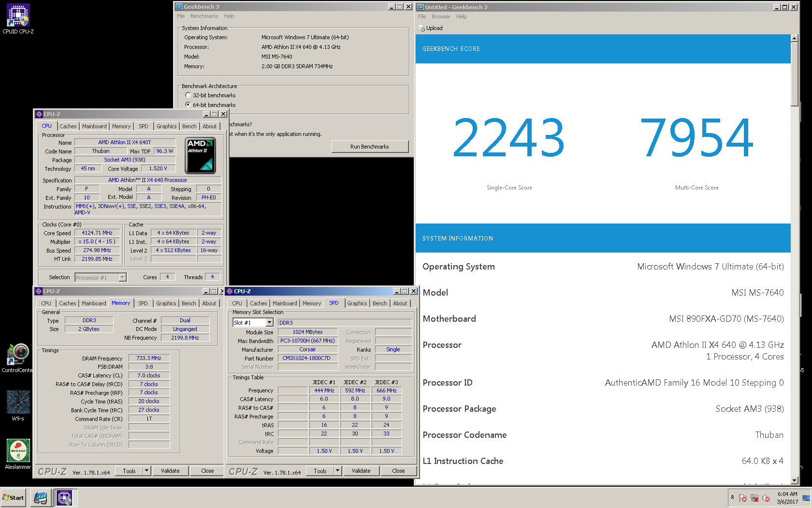This screenshot has height=508, width=812.
Task: Click the Max TDP value 96.3 W
Action: pos(165,151)
